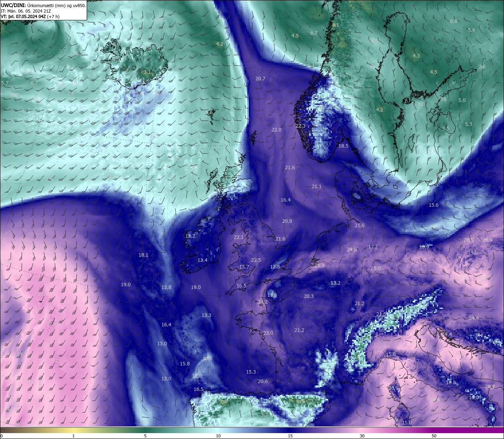
Task: Click the 22.1 value over northern England
Action: click(239, 237)
